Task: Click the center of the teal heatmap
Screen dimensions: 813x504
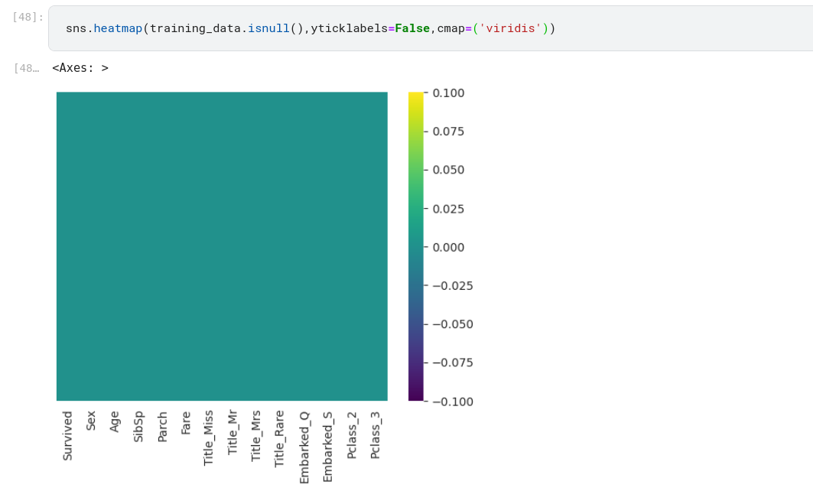Action: coord(222,246)
